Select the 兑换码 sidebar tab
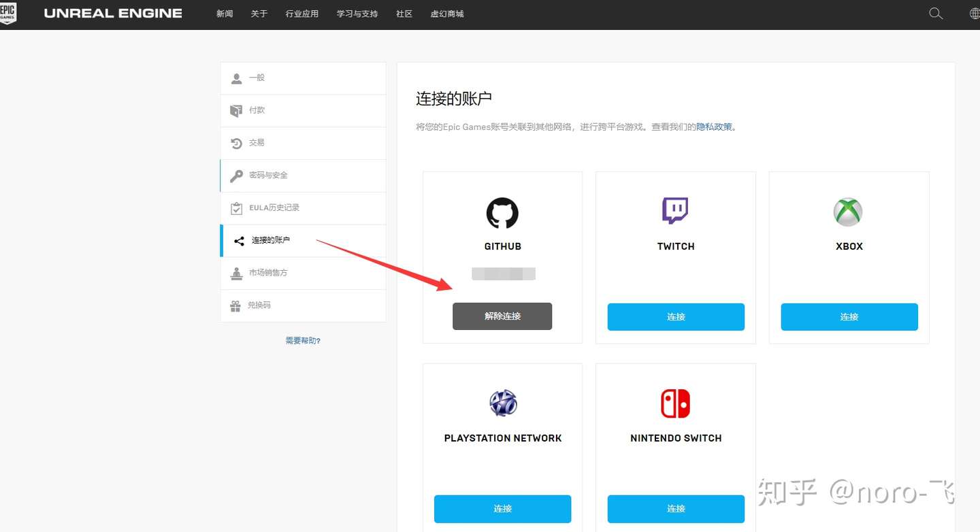This screenshot has width=980, height=532. 303,306
